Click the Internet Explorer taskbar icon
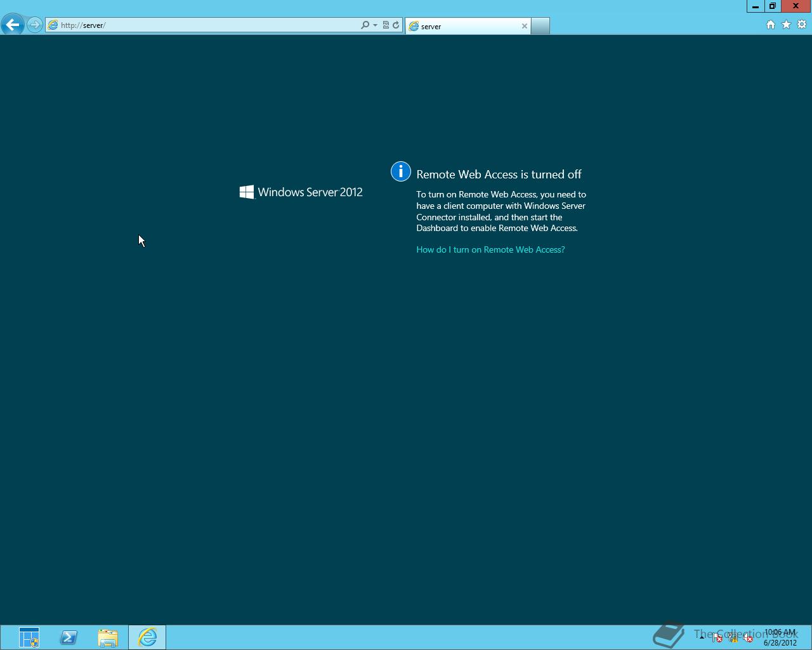 click(147, 637)
